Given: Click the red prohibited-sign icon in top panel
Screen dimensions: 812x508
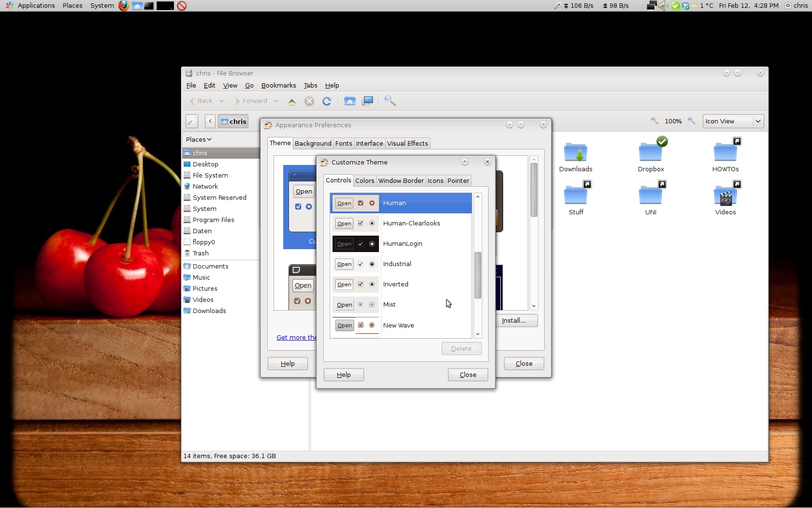Looking at the screenshot, I should point(182,6).
